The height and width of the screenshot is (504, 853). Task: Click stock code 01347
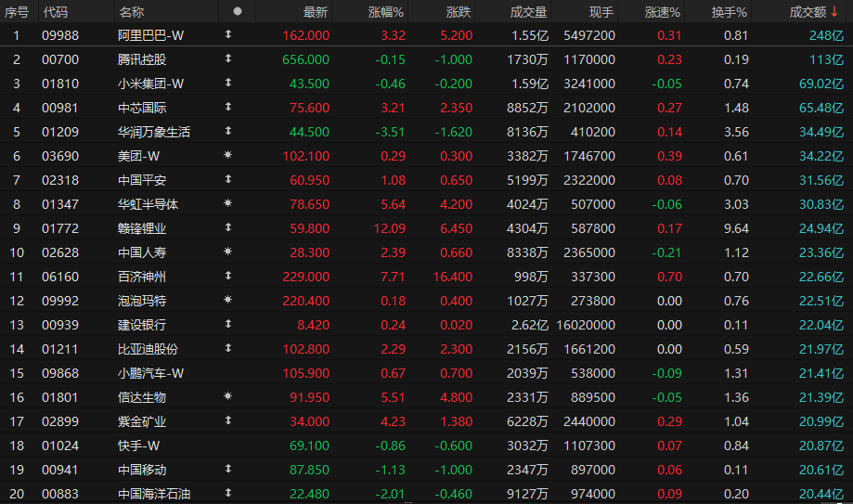(x=60, y=204)
